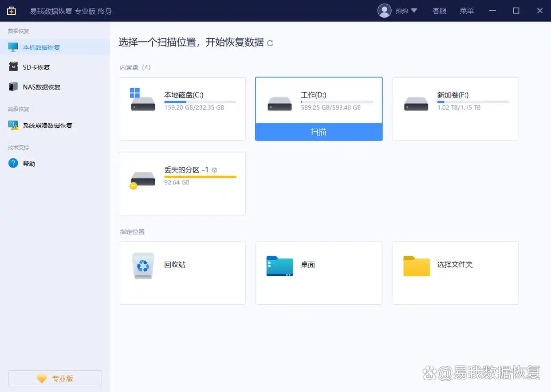Open the 桌面 desktop recovery icon
Screen dimensions: 551x392
click(x=279, y=265)
